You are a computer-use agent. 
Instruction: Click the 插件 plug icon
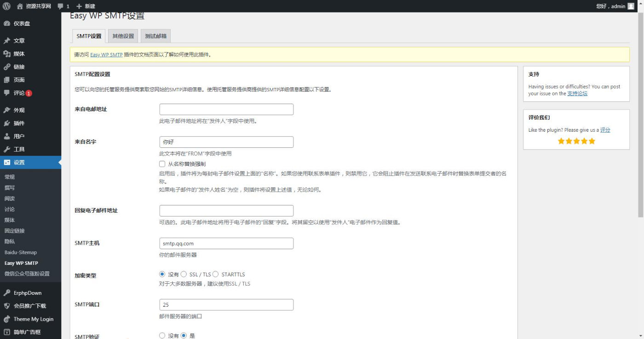7,123
